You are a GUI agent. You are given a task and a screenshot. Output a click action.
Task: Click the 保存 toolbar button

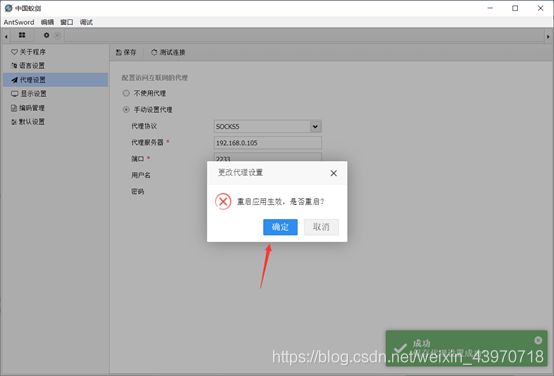point(126,52)
